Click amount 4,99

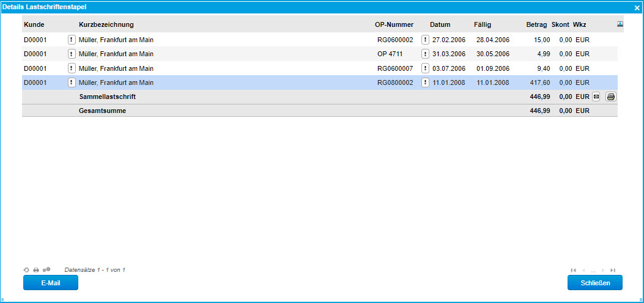pos(544,54)
